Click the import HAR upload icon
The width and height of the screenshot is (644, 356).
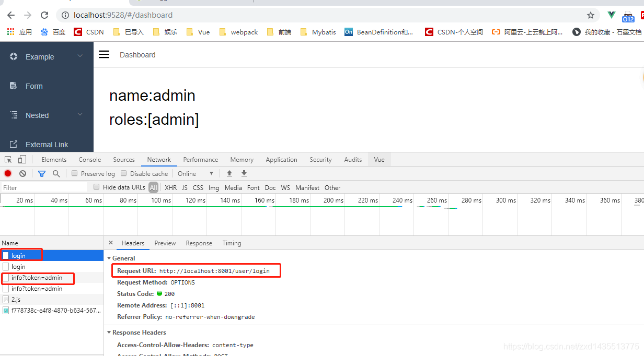point(229,173)
